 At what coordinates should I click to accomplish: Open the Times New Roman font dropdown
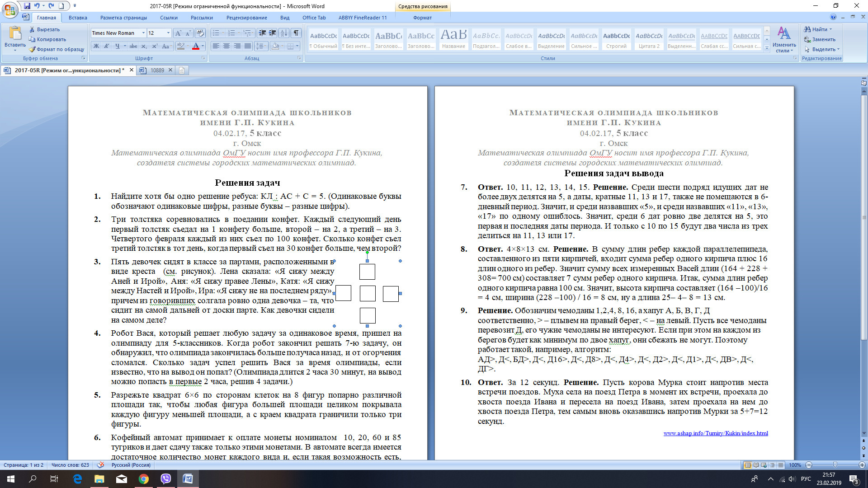coord(143,33)
